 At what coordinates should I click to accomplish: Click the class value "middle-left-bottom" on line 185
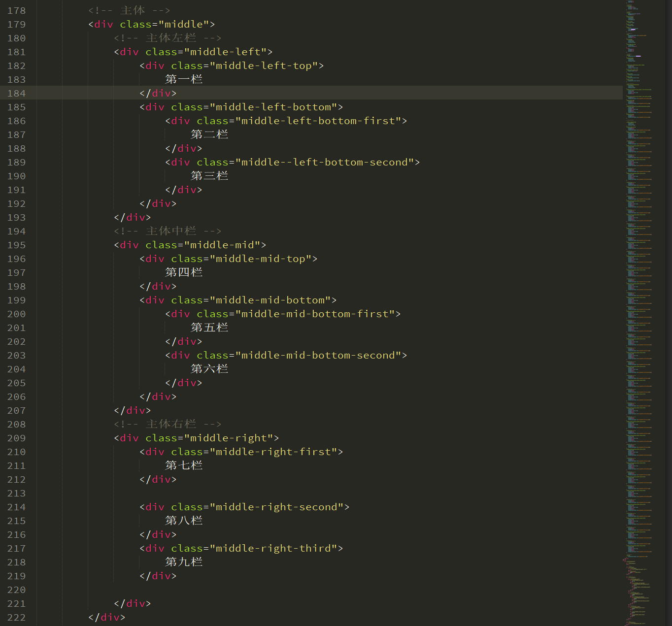tap(273, 107)
